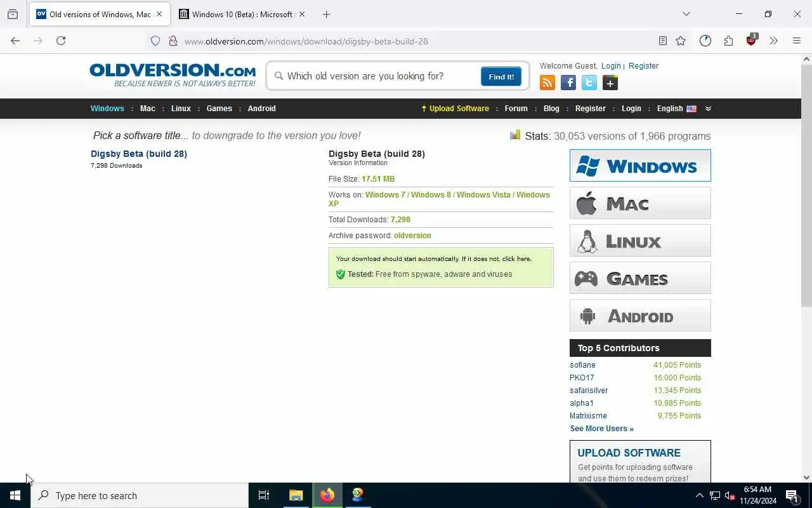812x508 pixels.
Task: Click the Firefox back arrow
Action: point(15,41)
